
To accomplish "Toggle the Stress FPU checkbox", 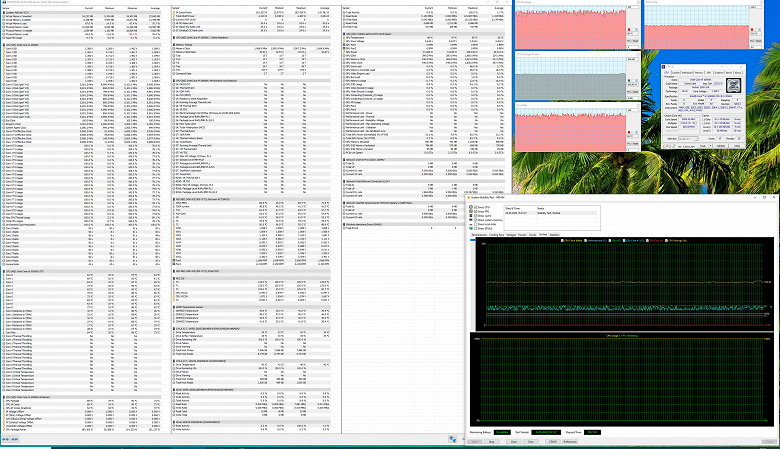I will pos(474,212).
